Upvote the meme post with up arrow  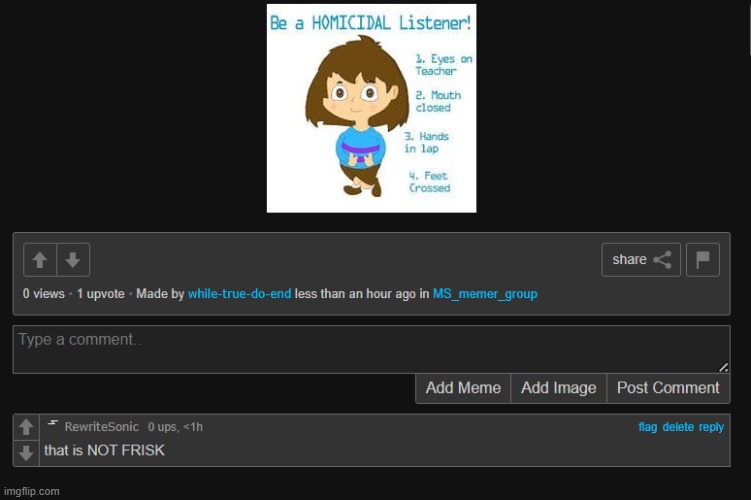[x=40, y=260]
